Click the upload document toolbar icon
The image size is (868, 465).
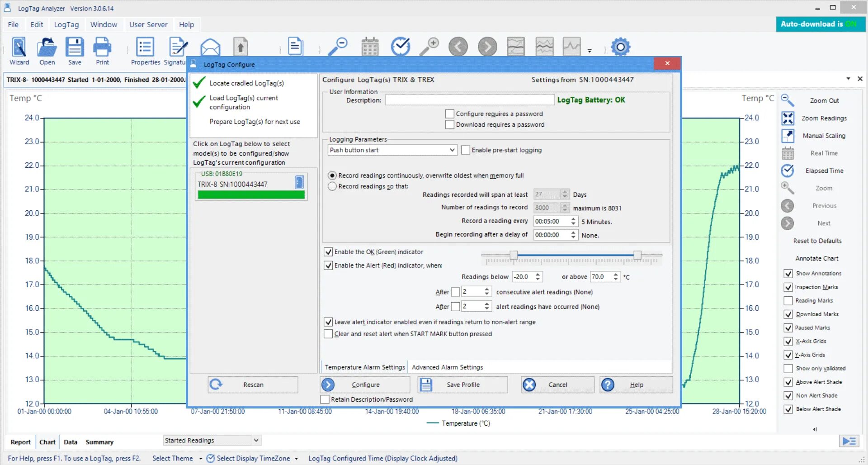pyautogui.click(x=241, y=47)
